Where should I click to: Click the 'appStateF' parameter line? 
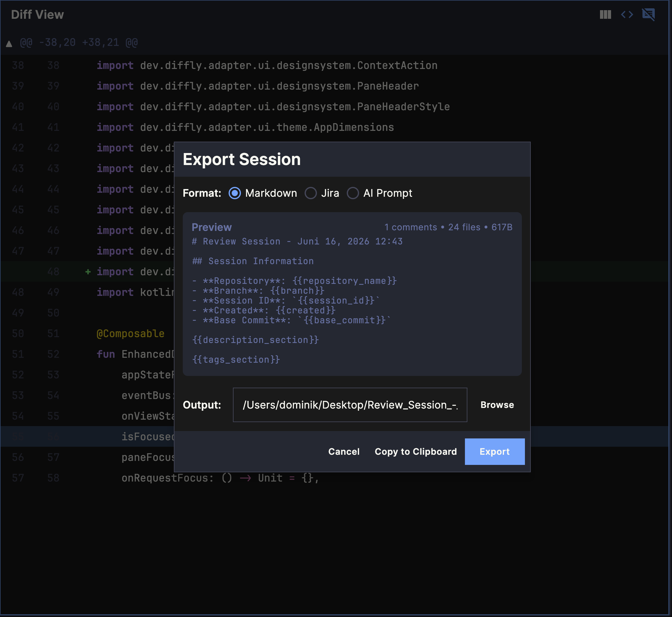click(147, 375)
